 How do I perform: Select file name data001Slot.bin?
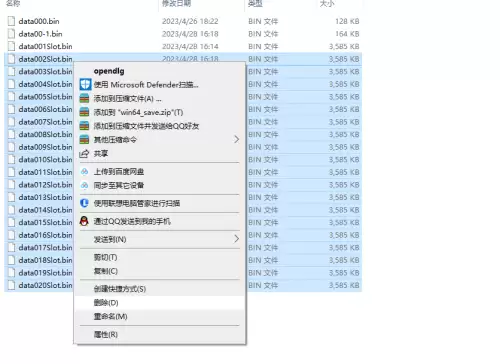pos(45,46)
